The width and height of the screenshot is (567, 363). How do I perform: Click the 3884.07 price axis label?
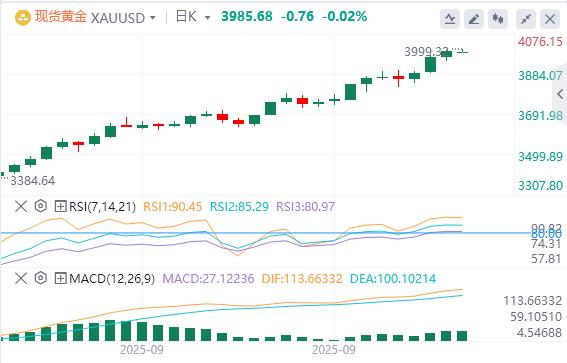(x=540, y=76)
